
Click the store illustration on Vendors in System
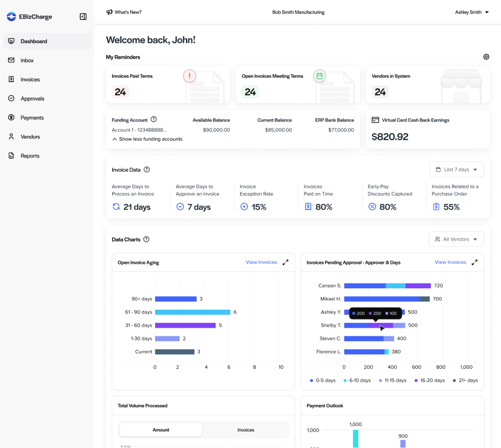461,85
